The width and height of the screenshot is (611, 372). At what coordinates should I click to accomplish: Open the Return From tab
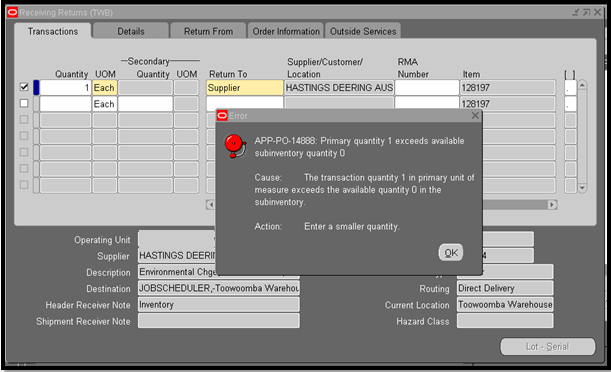[208, 31]
